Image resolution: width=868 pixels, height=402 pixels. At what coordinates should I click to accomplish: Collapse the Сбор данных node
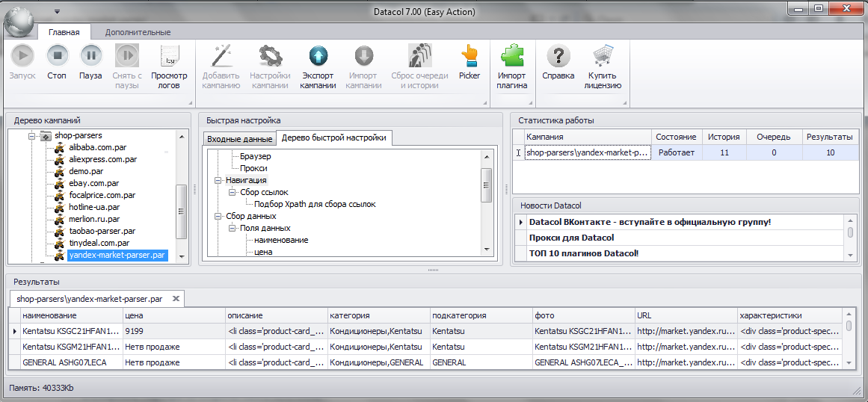coord(218,216)
